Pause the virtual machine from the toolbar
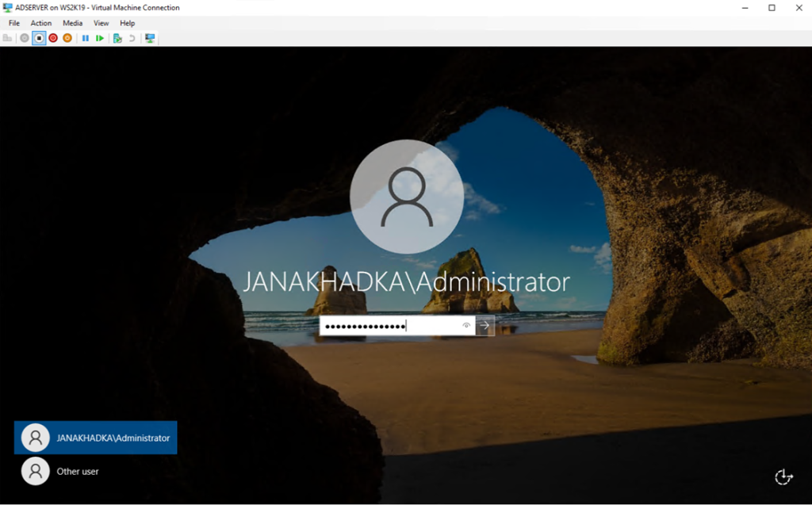This screenshot has width=812, height=505. pos(86,38)
